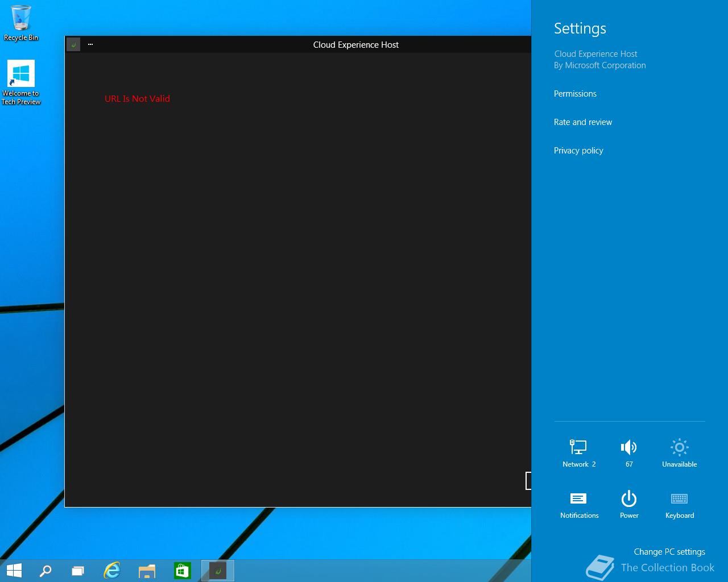
Task: Click the 'URL Is Not Valid' error text
Action: tap(137, 98)
